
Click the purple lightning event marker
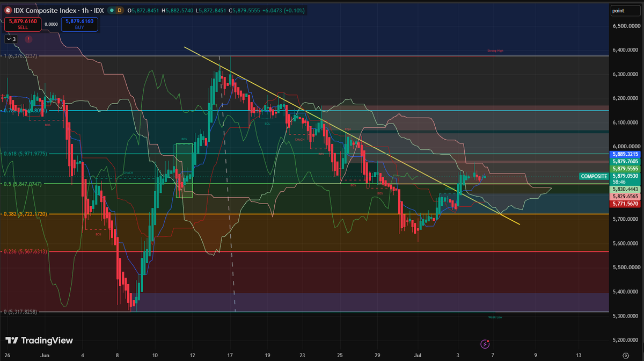(485, 343)
